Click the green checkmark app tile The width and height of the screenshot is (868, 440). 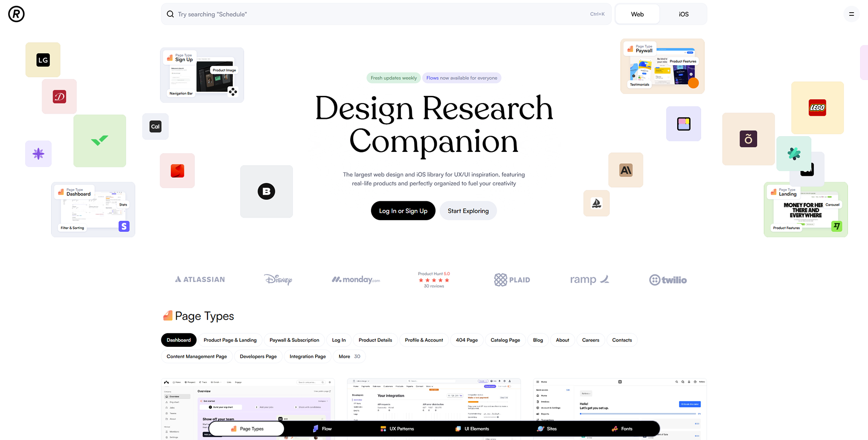(99, 141)
